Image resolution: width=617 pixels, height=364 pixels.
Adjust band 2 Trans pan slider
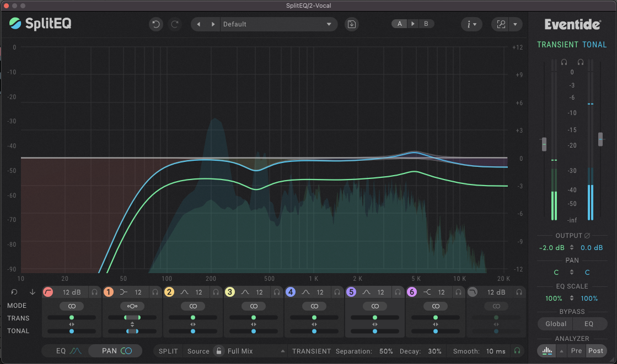(x=193, y=318)
